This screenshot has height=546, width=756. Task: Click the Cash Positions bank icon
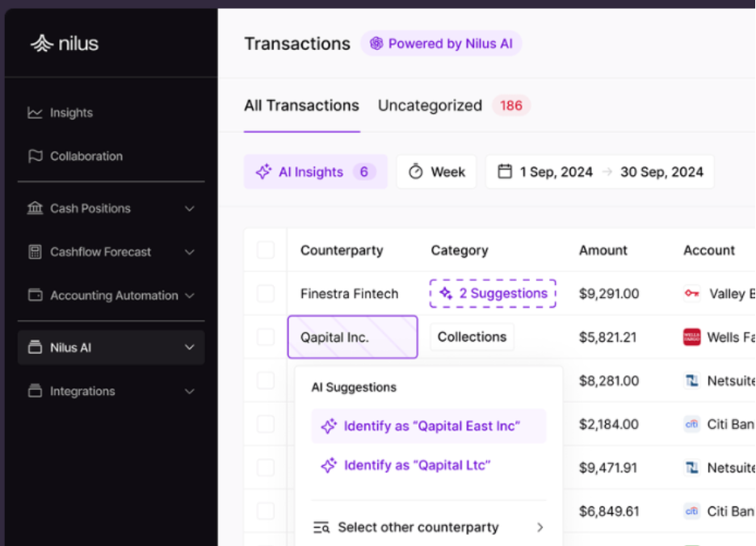click(35, 208)
